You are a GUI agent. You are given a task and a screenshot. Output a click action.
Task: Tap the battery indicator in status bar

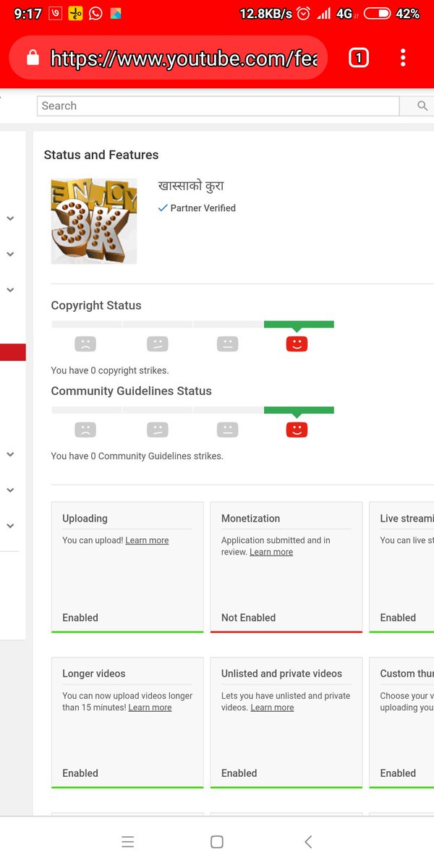point(377,14)
